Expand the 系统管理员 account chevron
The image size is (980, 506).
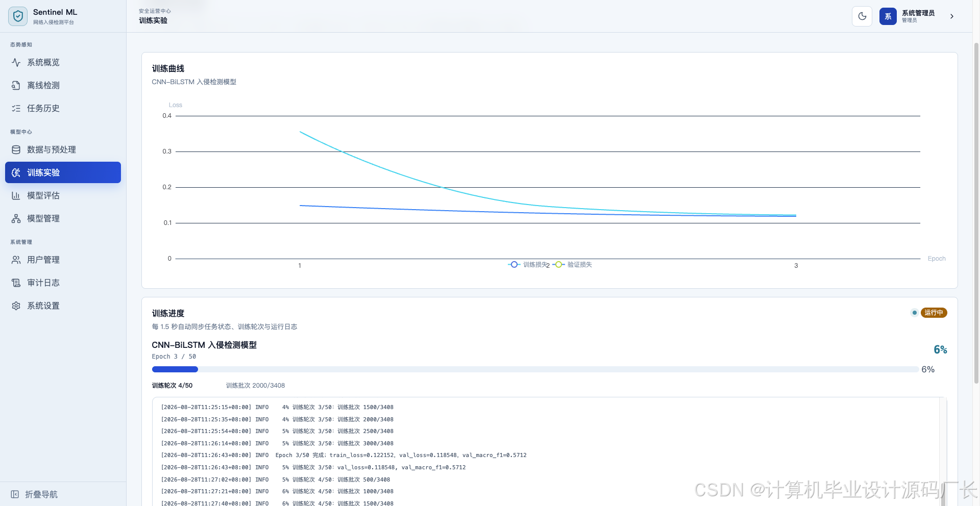tap(952, 16)
